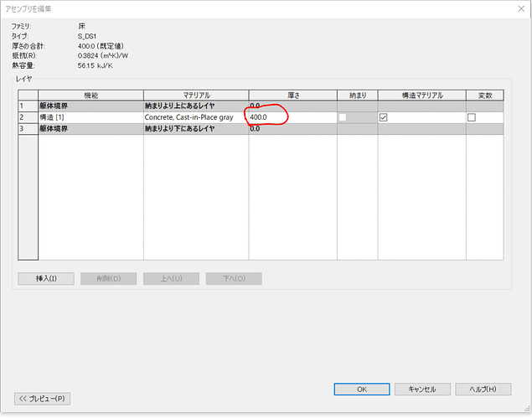The width and height of the screenshot is (532, 418).
Task: Click the 下へ(O) move down button
Action: pos(234,279)
